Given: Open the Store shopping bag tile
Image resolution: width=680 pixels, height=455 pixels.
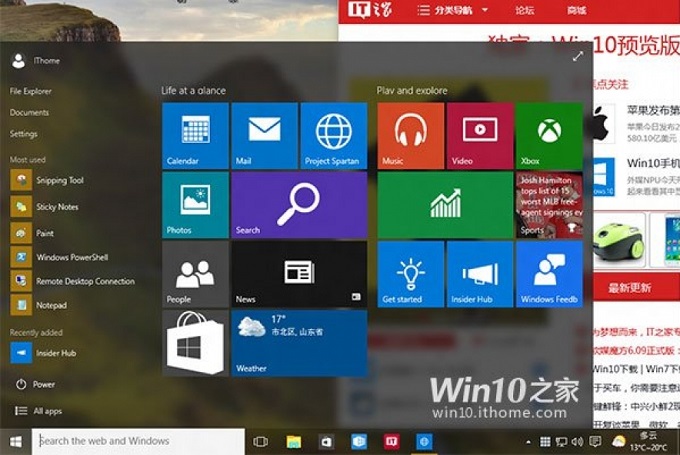Looking at the screenshot, I should pyautogui.click(x=195, y=343).
